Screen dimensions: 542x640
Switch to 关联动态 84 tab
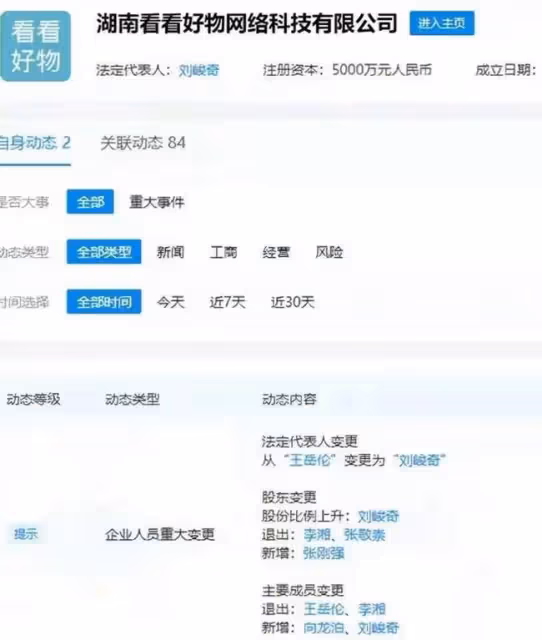[x=143, y=143]
